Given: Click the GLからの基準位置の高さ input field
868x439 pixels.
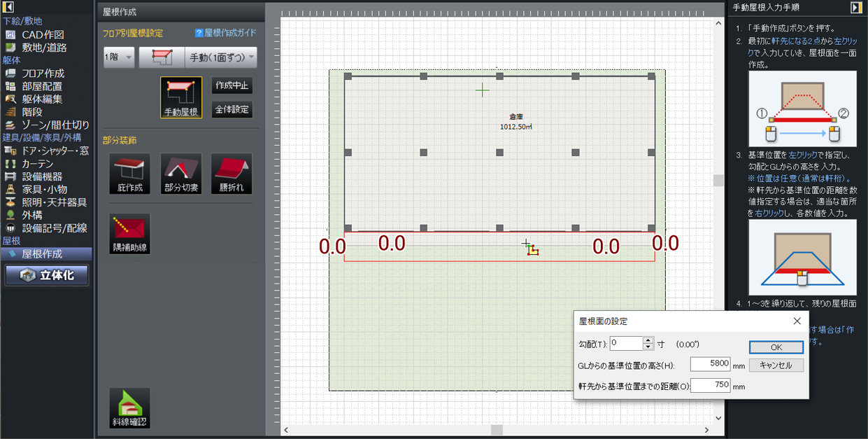Looking at the screenshot, I should click(x=710, y=365).
